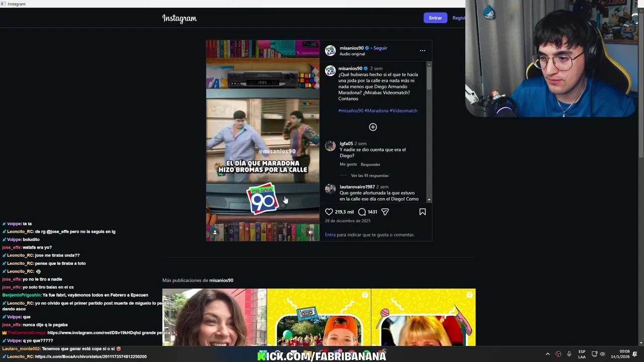Like the post with the heart icon

pyautogui.click(x=329, y=212)
